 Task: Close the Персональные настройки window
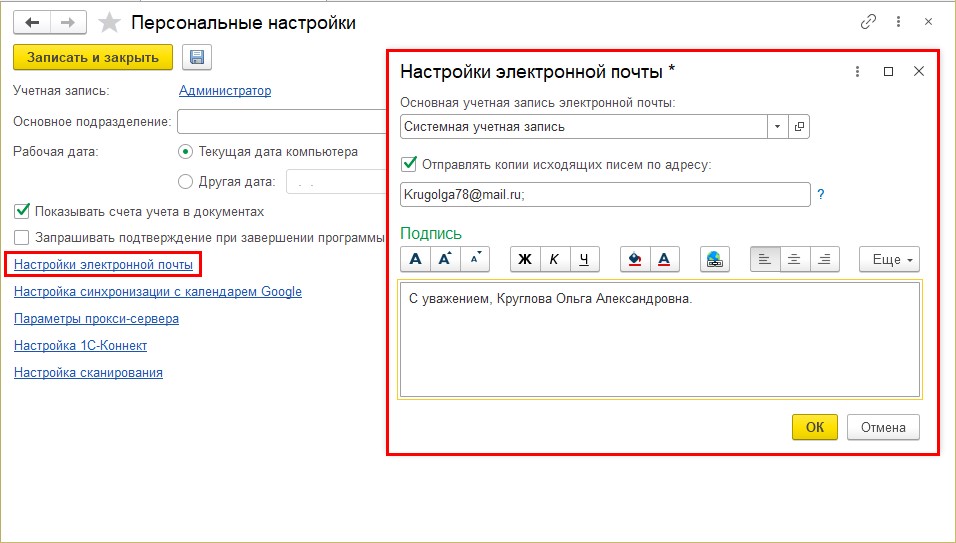(x=928, y=22)
